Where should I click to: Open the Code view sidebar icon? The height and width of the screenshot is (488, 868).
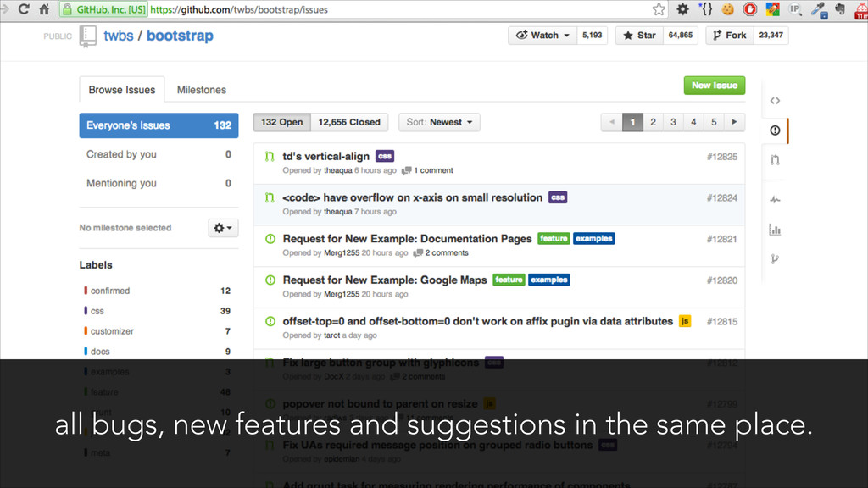pos(775,101)
